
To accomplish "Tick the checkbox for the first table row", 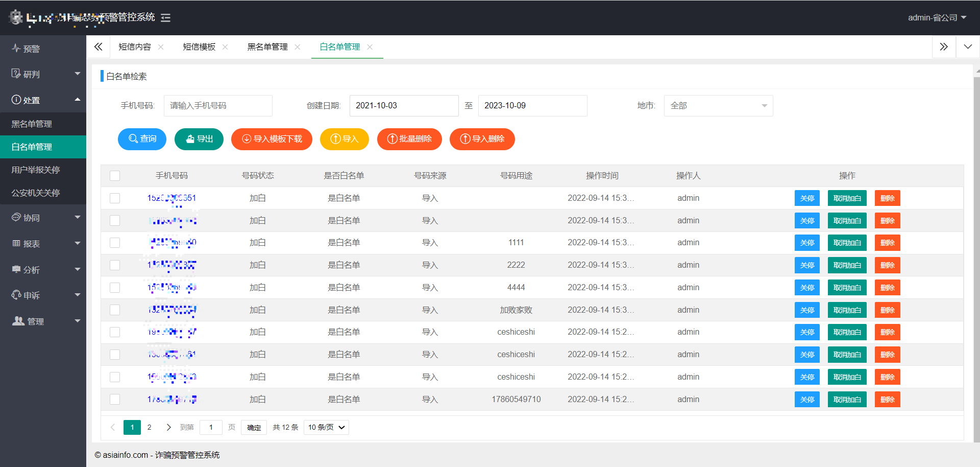I will pyautogui.click(x=115, y=198).
